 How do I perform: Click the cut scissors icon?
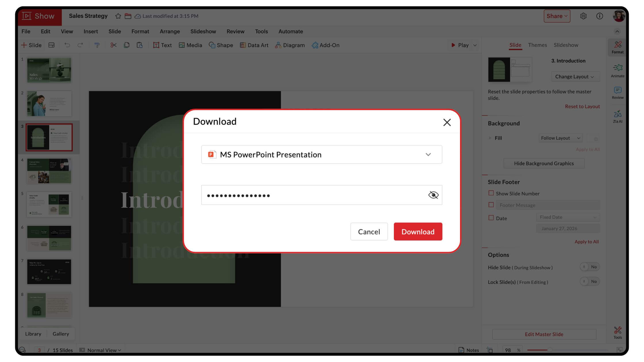(113, 45)
